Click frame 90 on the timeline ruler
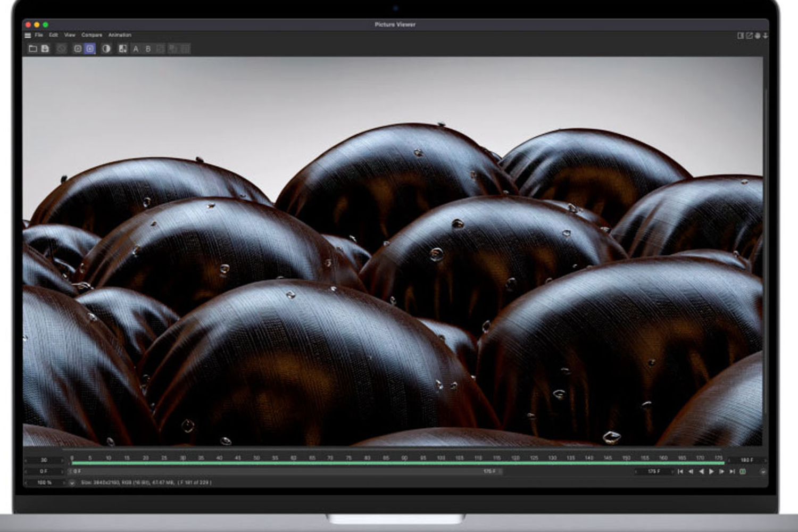Image resolution: width=798 pixels, height=532 pixels. tap(404, 458)
